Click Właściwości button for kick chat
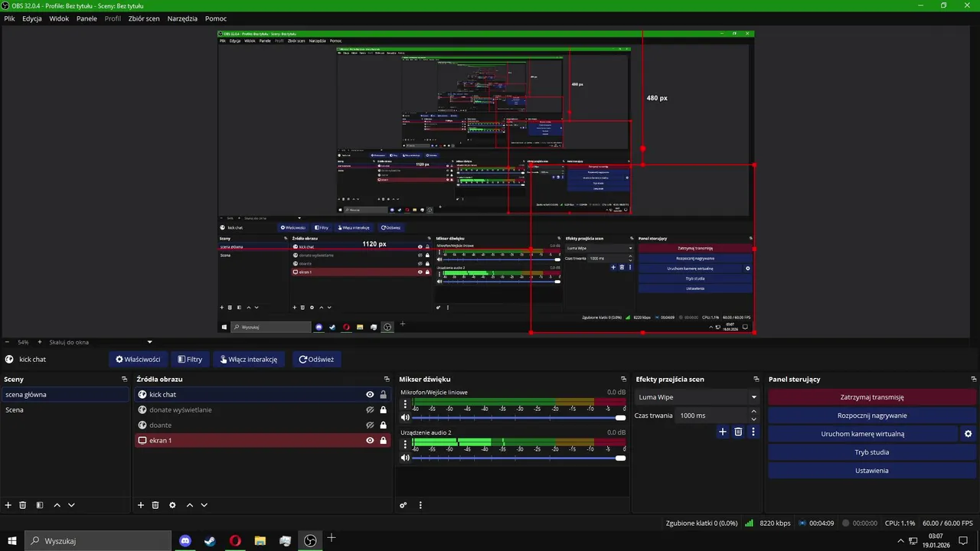Image resolution: width=980 pixels, height=551 pixels. [138, 359]
